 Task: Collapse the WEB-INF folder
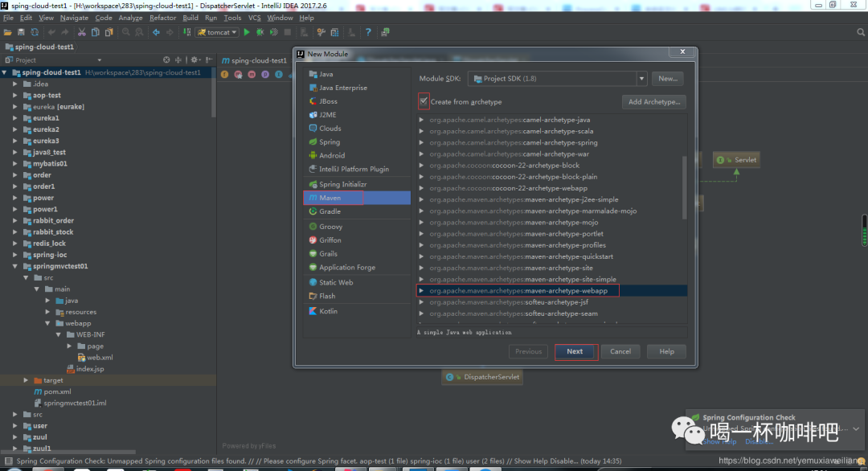tap(59, 335)
